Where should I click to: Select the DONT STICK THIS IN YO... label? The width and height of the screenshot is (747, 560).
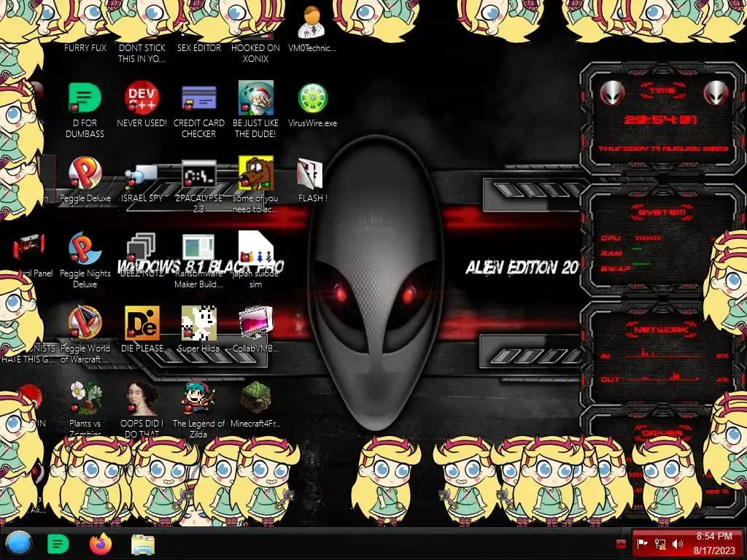point(142,53)
